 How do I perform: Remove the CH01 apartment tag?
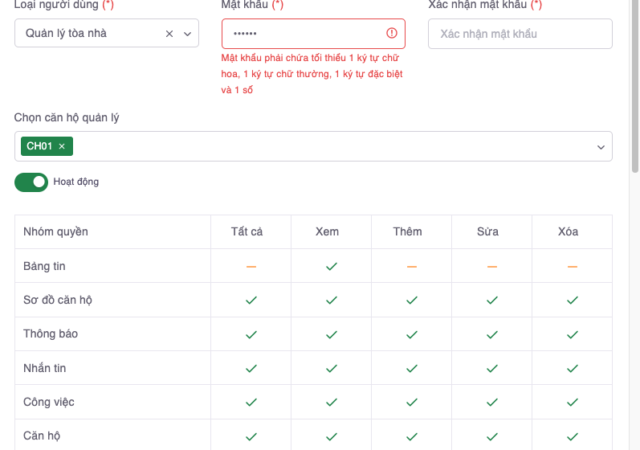(x=62, y=147)
